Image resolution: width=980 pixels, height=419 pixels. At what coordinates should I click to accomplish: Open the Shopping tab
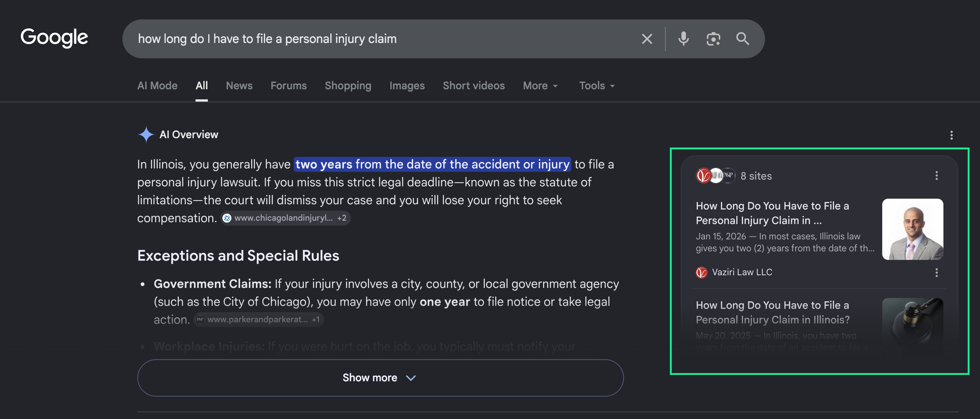click(348, 86)
